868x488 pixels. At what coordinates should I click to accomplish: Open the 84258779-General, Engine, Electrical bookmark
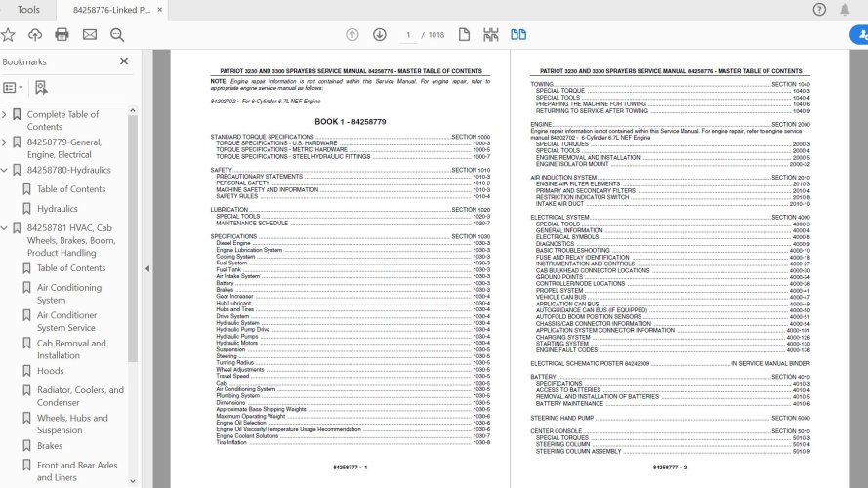(x=64, y=148)
